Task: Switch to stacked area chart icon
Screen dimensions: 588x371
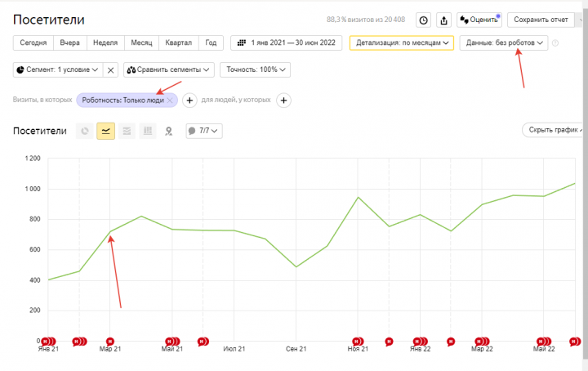Action: point(127,131)
